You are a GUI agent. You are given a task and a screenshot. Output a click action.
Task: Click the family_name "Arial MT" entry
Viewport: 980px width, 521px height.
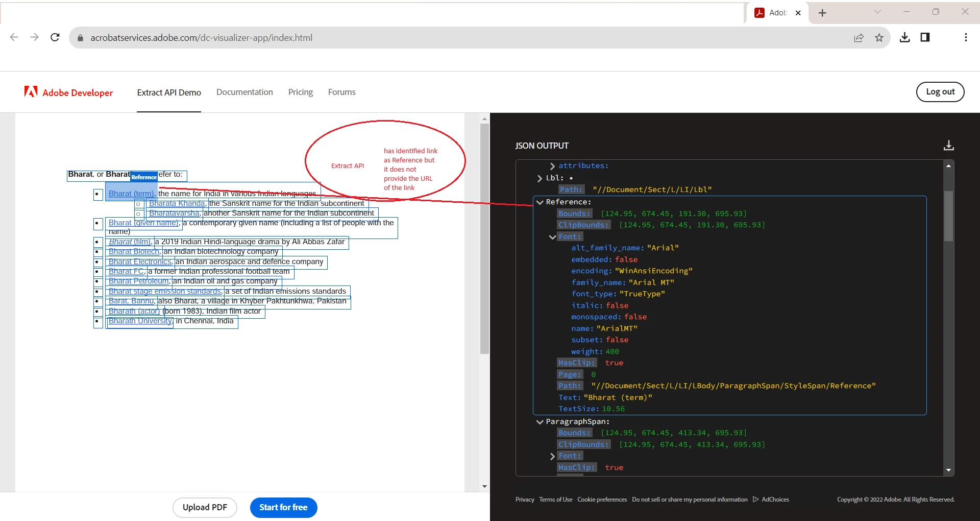point(623,282)
